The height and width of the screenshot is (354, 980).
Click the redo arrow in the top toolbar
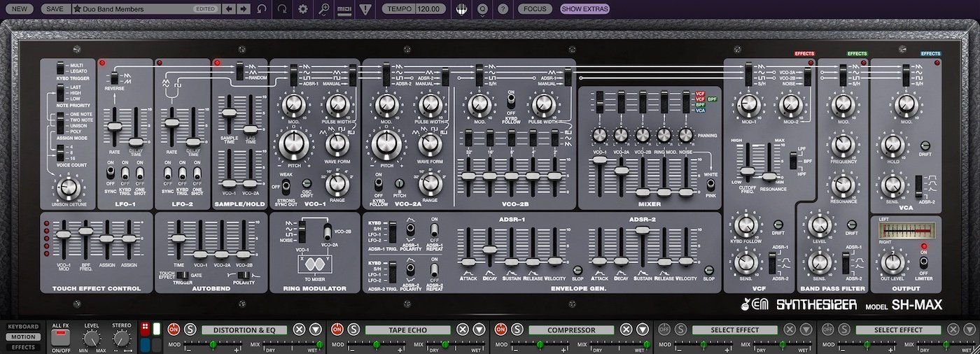[x=281, y=9]
